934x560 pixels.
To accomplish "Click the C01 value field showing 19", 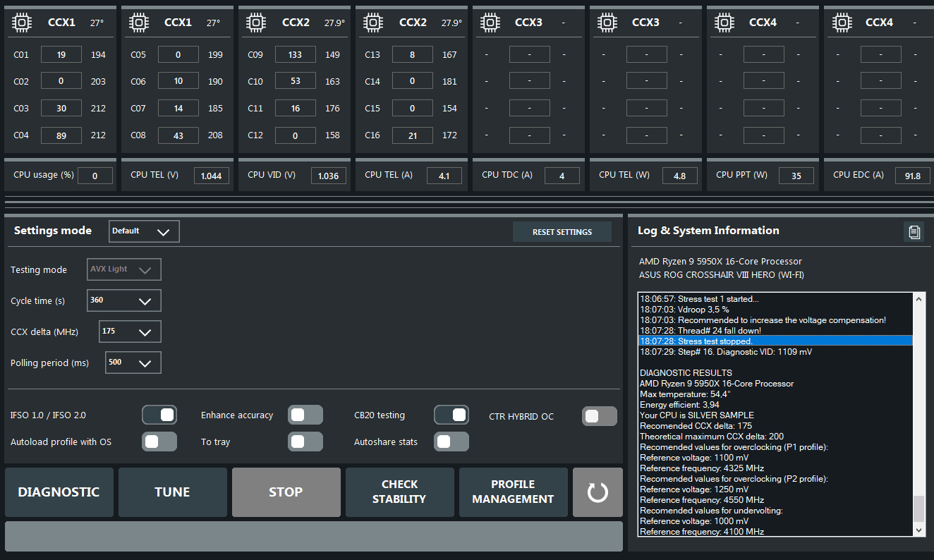I will click(x=61, y=54).
